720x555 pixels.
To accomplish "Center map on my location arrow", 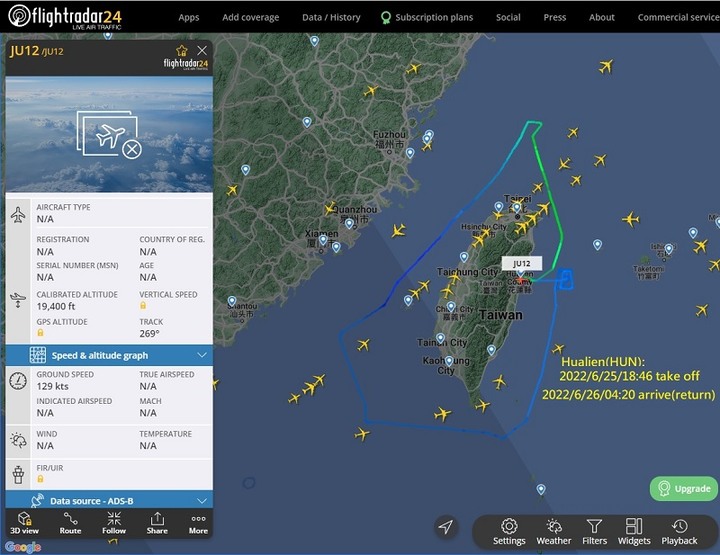I will [445, 527].
